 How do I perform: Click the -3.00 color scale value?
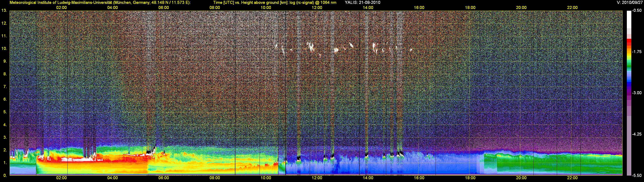(x=637, y=93)
